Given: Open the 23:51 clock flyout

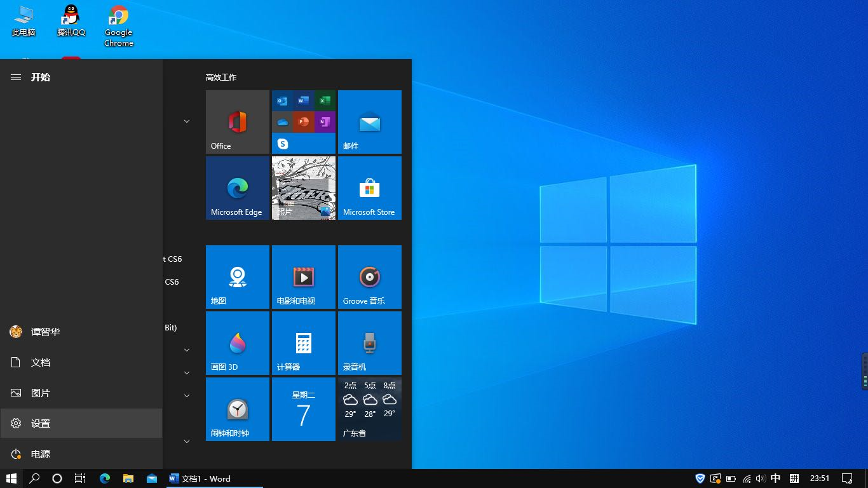Looking at the screenshot, I should coord(820,478).
